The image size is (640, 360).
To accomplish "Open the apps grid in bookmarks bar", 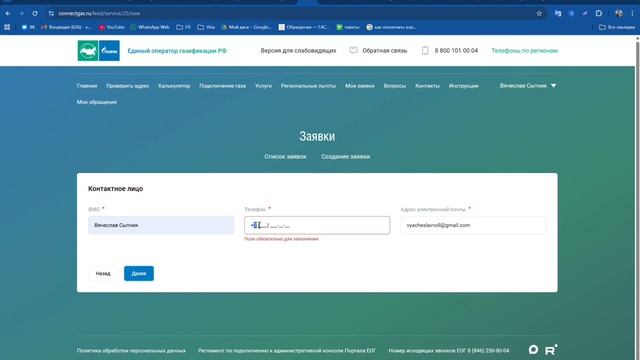I will pos(7,27).
